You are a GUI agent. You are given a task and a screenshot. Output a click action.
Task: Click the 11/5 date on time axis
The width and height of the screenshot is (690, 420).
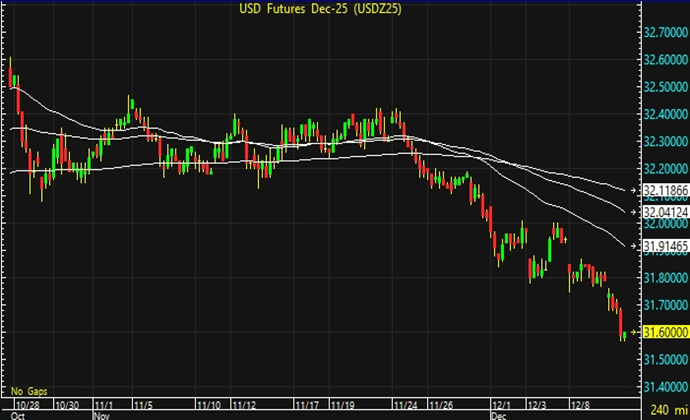tap(142, 404)
